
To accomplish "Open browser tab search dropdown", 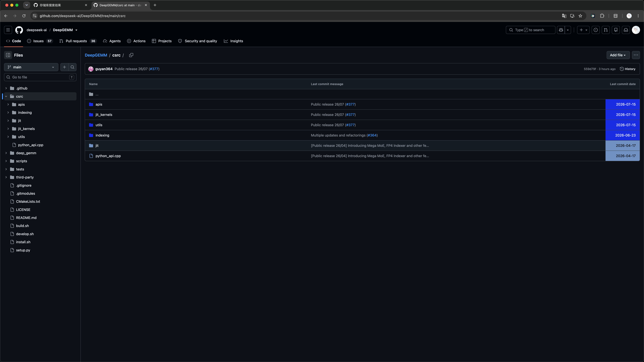I will pyautogui.click(x=27, y=5).
